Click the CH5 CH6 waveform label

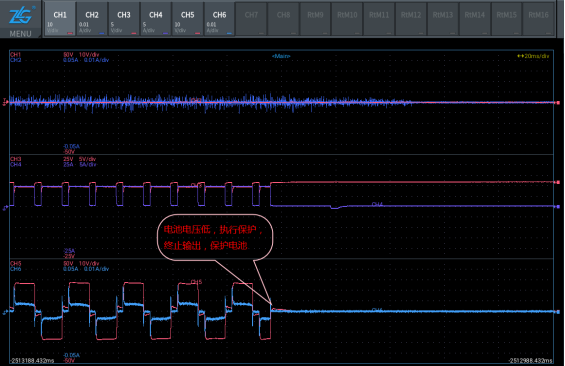[16, 266]
